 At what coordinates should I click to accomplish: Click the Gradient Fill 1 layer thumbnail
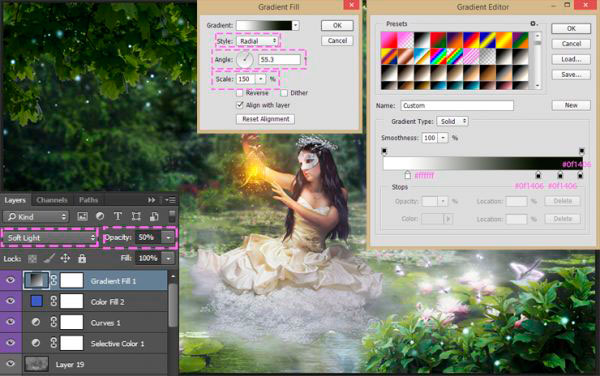pos(36,280)
